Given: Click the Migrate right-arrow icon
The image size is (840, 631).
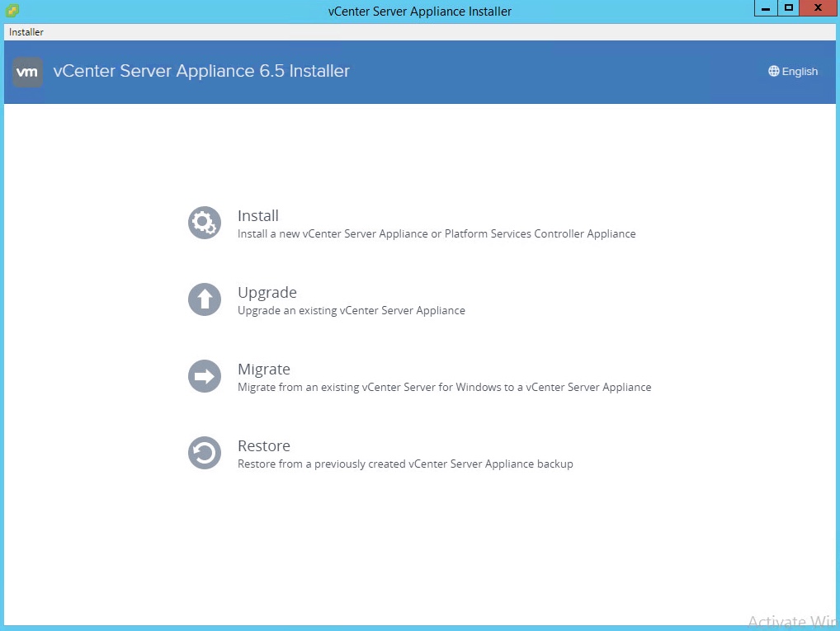Looking at the screenshot, I should point(204,377).
